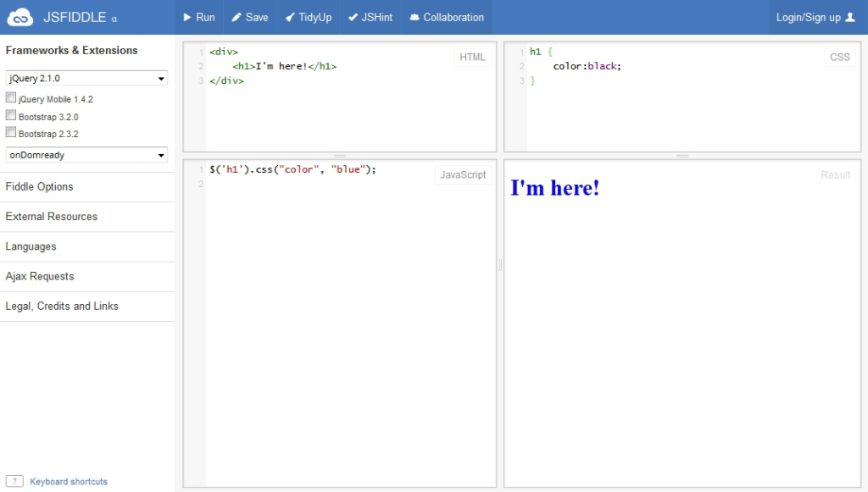Run the fiddle with the play icon
This screenshot has height=492, width=868.
click(187, 17)
